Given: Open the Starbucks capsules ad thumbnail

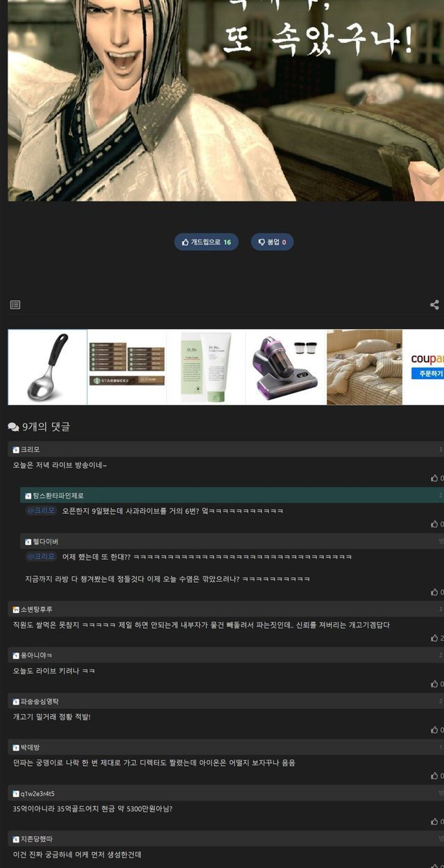Looking at the screenshot, I should [127, 367].
